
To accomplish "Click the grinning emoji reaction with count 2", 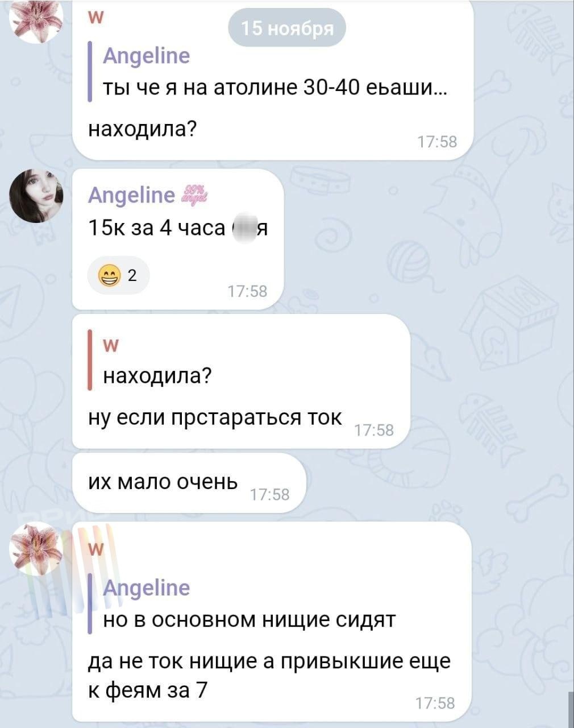I will [x=118, y=276].
